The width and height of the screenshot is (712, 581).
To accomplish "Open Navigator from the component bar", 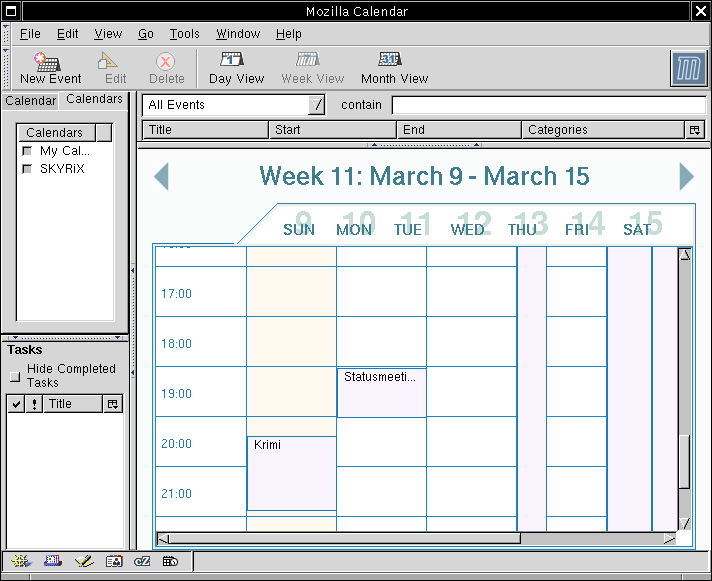I will point(21,561).
